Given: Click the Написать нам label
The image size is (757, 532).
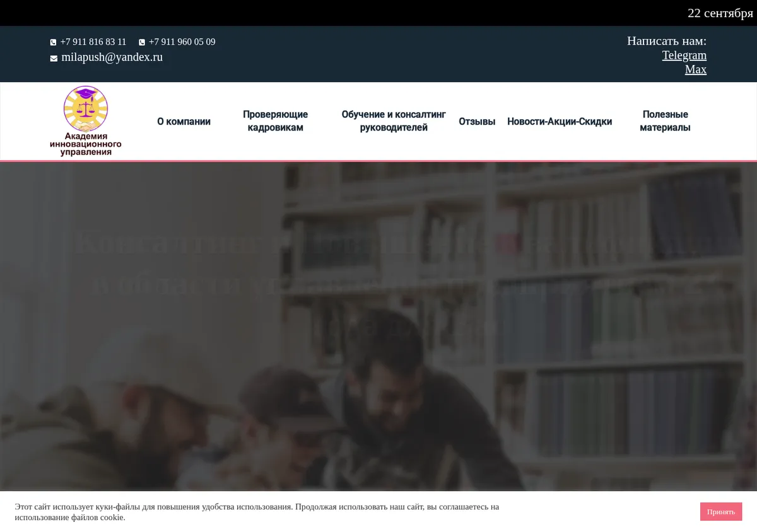Looking at the screenshot, I should tap(667, 41).
